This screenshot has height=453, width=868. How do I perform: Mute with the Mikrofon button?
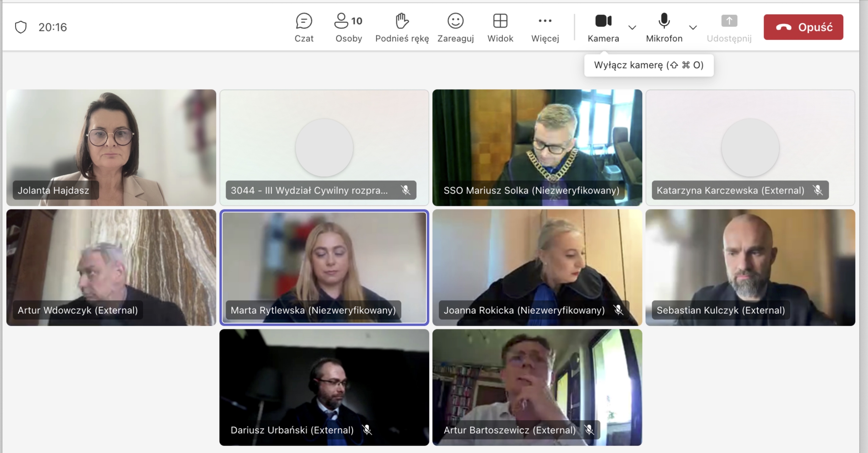pos(664,28)
